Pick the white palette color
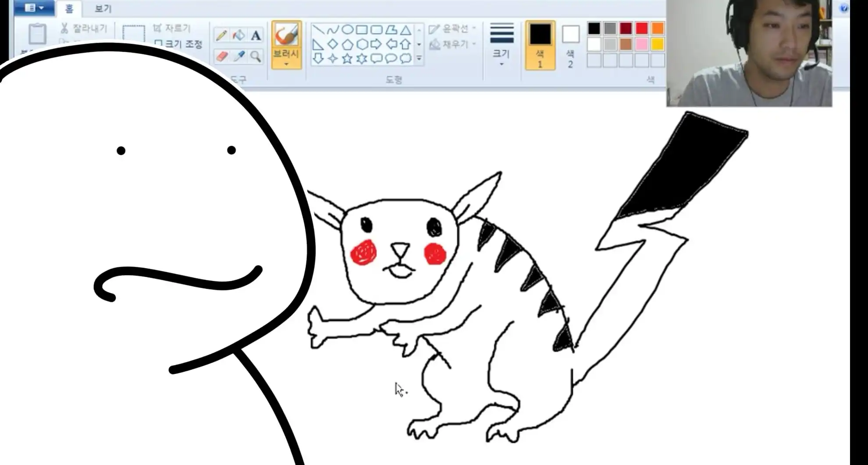Screen dimensions: 868x465 pyautogui.click(x=594, y=44)
